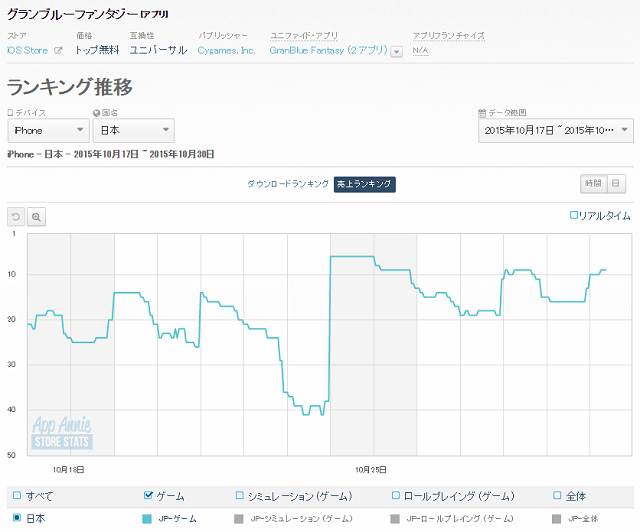Click the JP-シミュレーション gray legend swatch
Image resolution: width=640 pixels, height=532 pixels.
coord(239,519)
